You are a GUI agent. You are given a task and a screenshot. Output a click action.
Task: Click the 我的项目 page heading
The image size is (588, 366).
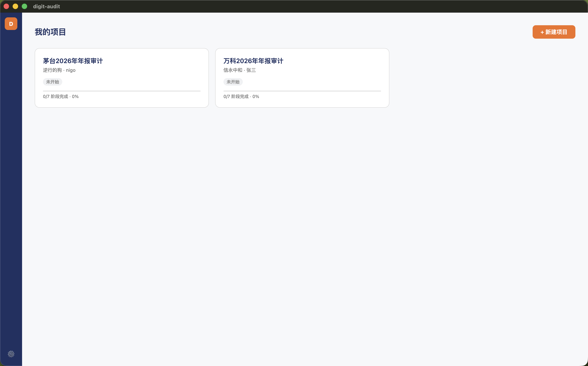coord(50,32)
